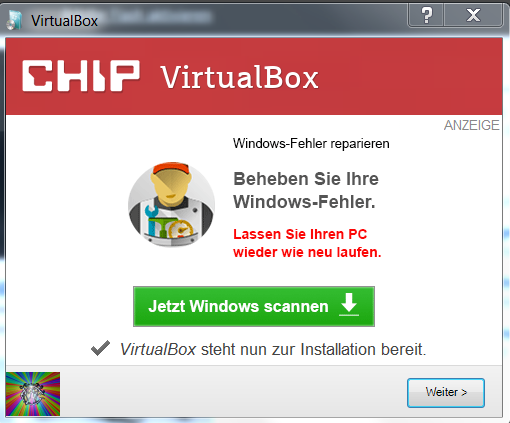Click the mechanic avatar ad image
510x423 pixels.
(171, 204)
